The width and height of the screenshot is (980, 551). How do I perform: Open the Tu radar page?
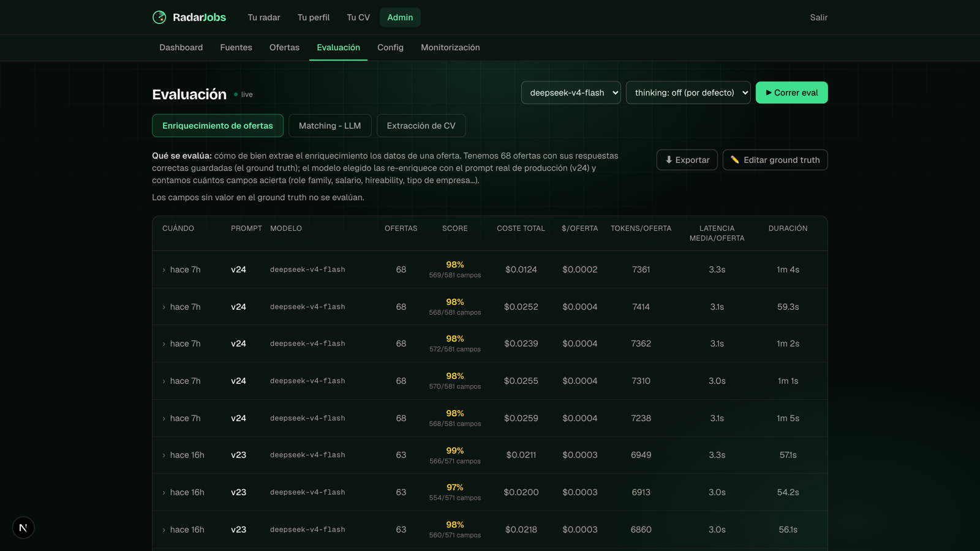point(264,17)
